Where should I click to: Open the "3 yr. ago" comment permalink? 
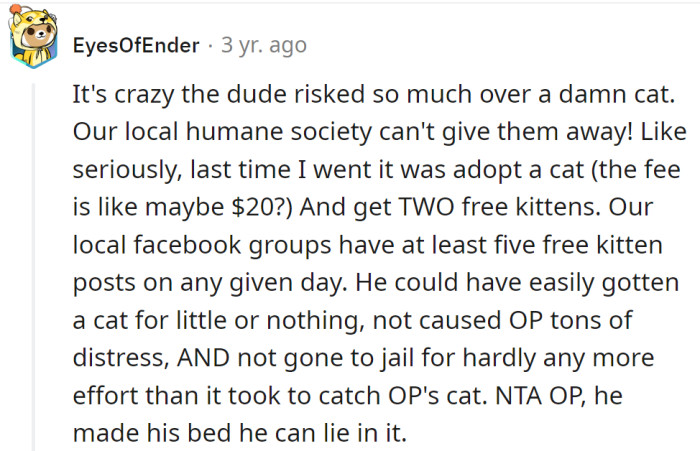point(264,45)
